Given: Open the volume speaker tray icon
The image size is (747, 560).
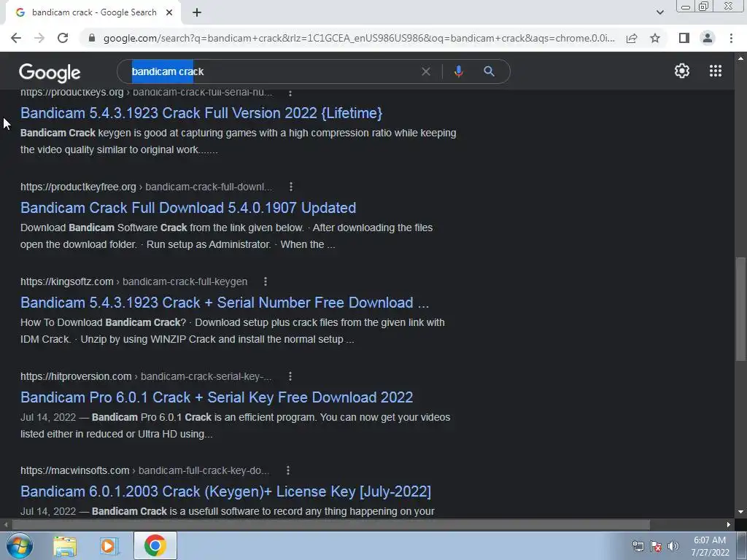Looking at the screenshot, I should 673,546.
